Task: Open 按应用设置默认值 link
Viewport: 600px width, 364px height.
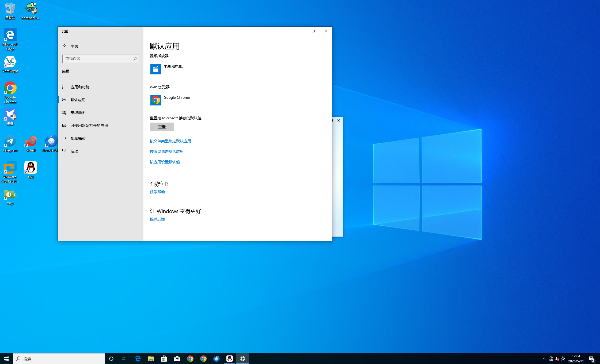Action: pyautogui.click(x=165, y=162)
